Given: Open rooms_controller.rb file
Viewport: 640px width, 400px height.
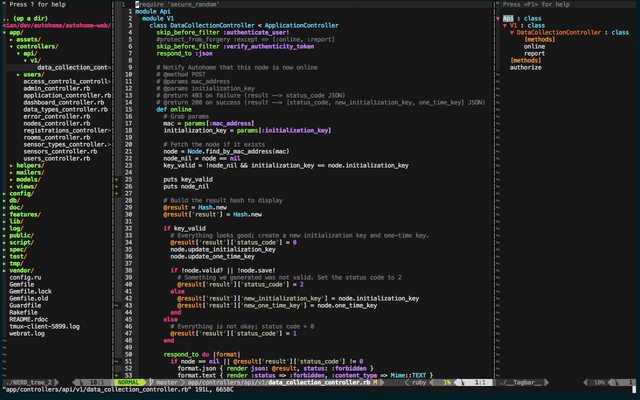Looking at the screenshot, I should (x=57, y=138).
